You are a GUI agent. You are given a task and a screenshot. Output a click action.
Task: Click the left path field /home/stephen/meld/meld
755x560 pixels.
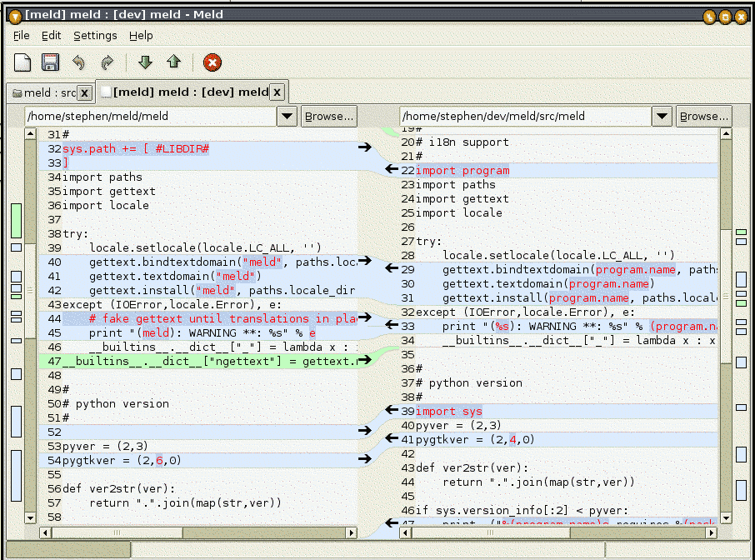coord(150,117)
